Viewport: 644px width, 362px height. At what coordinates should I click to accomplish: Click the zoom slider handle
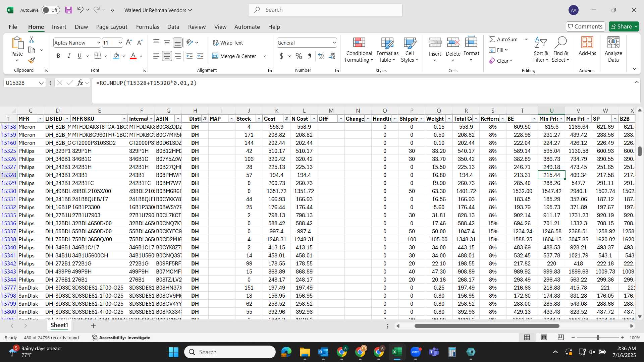598,338
